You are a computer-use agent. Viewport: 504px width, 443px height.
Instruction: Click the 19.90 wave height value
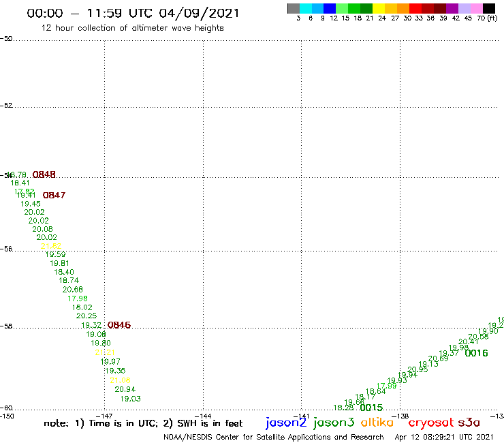tap(488, 331)
